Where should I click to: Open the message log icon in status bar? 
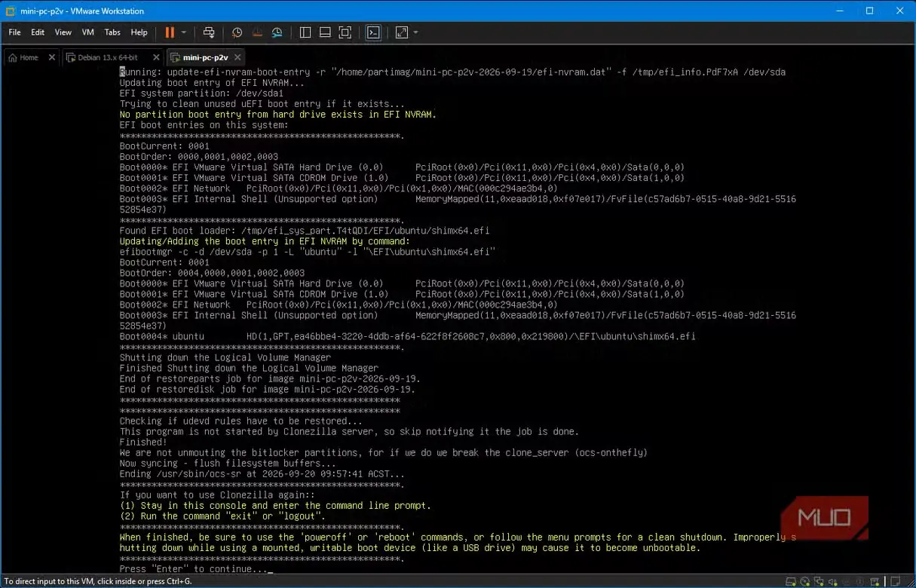(895, 581)
